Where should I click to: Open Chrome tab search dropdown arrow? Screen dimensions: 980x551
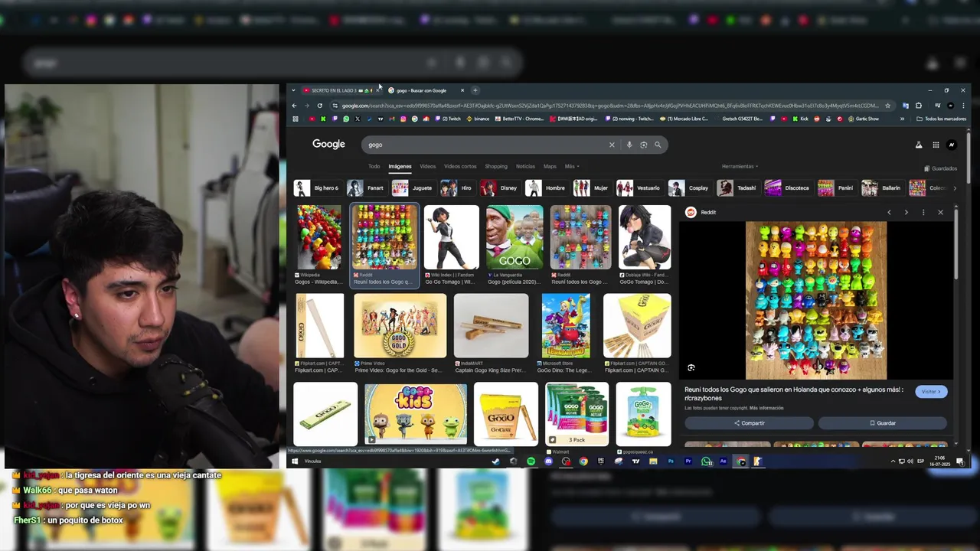pos(293,90)
